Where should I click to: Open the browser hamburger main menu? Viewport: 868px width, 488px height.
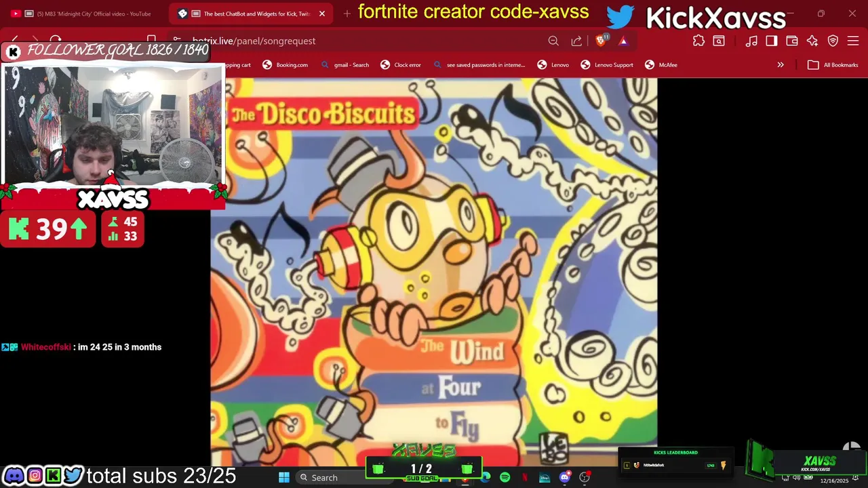(853, 41)
